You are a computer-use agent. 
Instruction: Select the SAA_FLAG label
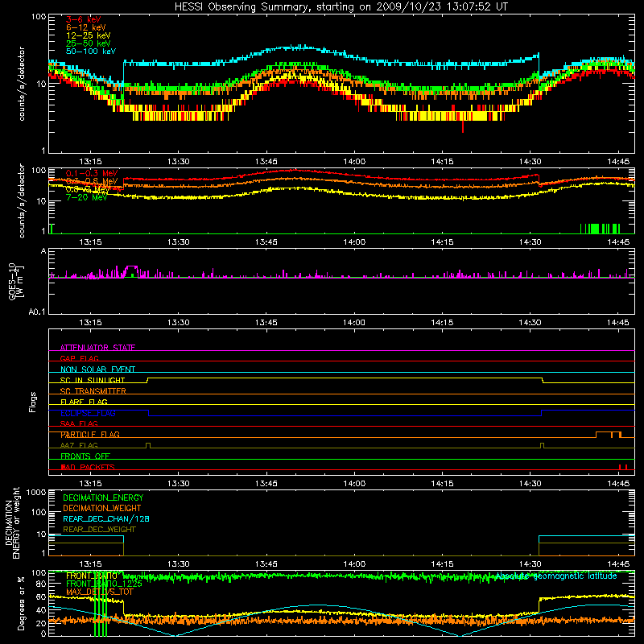[x=79, y=423]
